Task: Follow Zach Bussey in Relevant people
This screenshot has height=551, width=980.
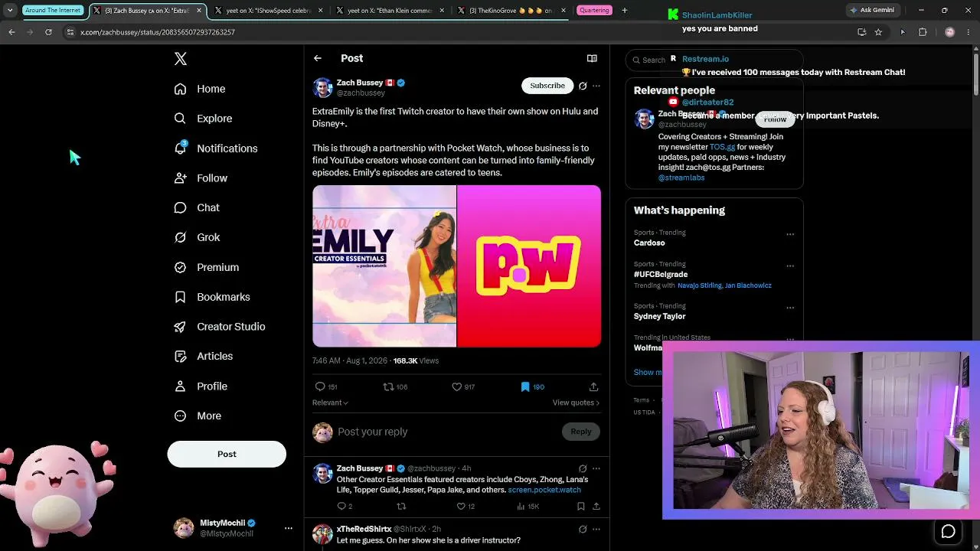Action: [775, 119]
